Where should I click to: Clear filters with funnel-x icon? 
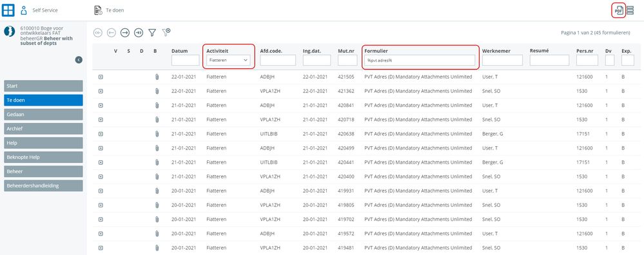[x=166, y=32]
